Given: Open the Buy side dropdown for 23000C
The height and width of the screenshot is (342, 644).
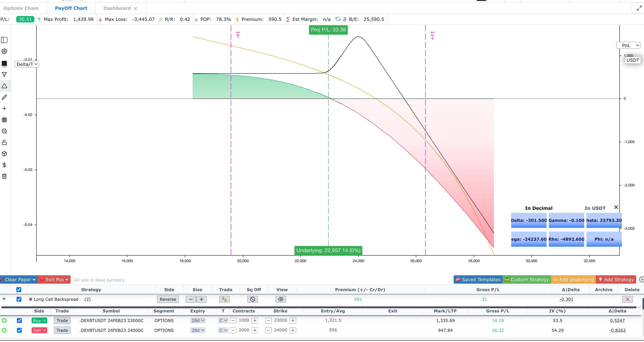Looking at the screenshot, I should [x=39, y=321].
